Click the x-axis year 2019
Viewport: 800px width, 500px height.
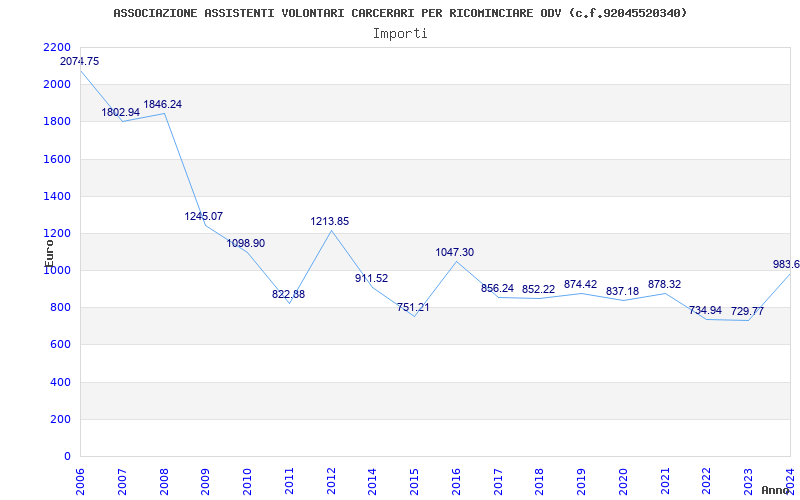point(582,481)
